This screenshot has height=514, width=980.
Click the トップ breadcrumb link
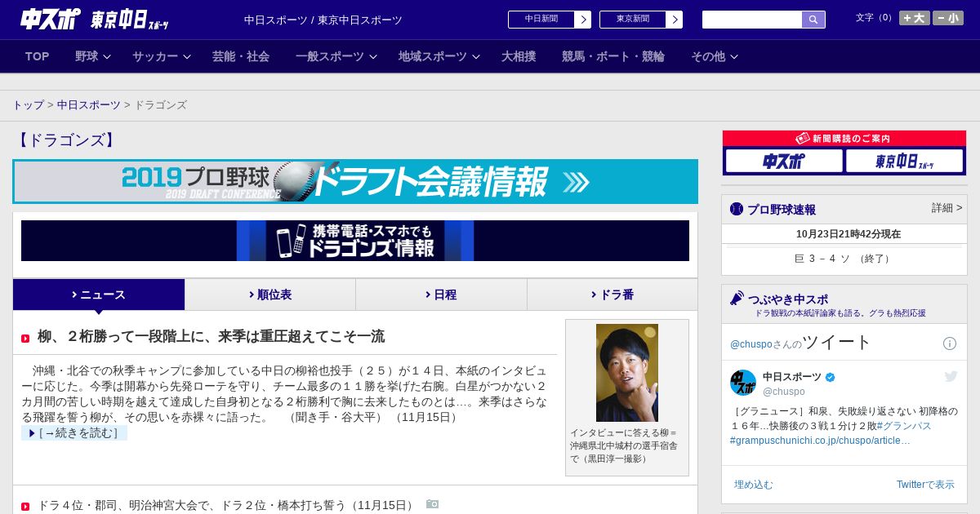[x=28, y=105]
